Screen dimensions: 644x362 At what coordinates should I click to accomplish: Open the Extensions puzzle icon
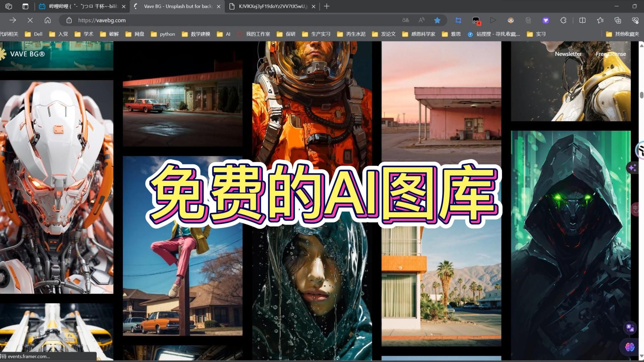pyautogui.click(x=563, y=20)
